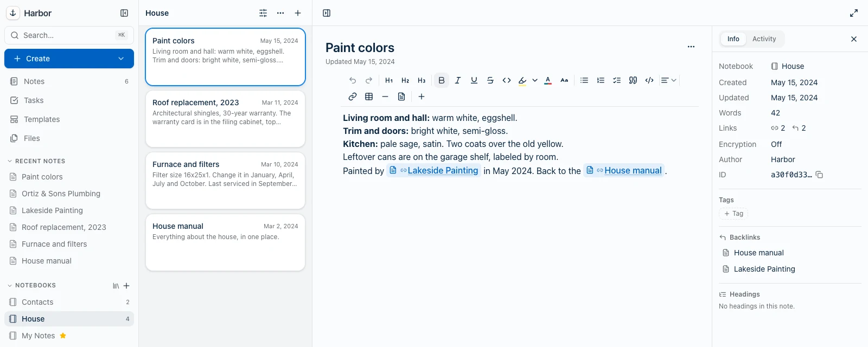Viewport: 868px width, 347px height.
Task: Select the Contacts notebook
Action: (x=69, y=302)
